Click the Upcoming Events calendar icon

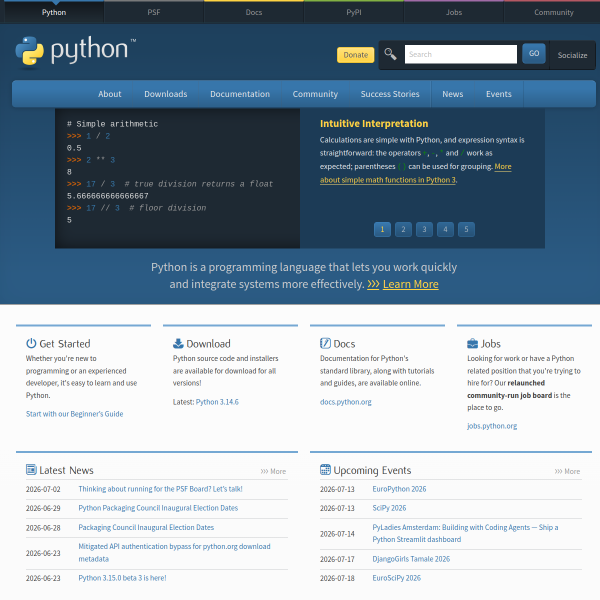coord(325,470)
